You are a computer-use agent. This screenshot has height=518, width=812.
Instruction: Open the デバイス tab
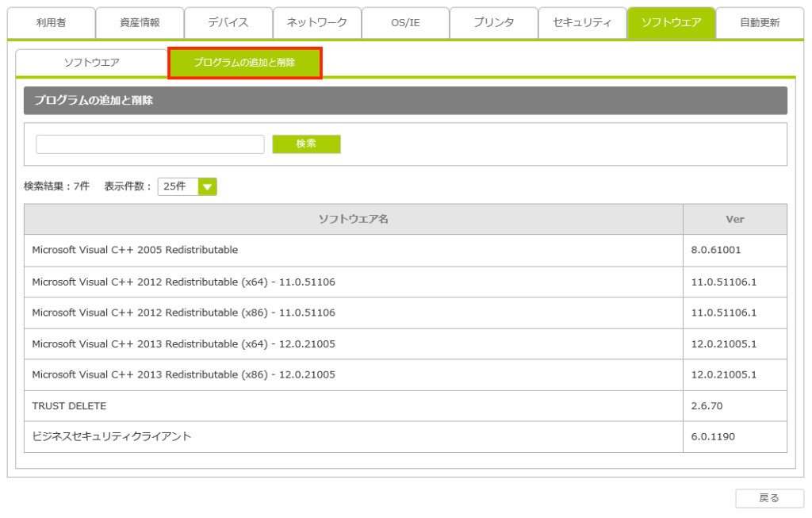tap(228, 23)
